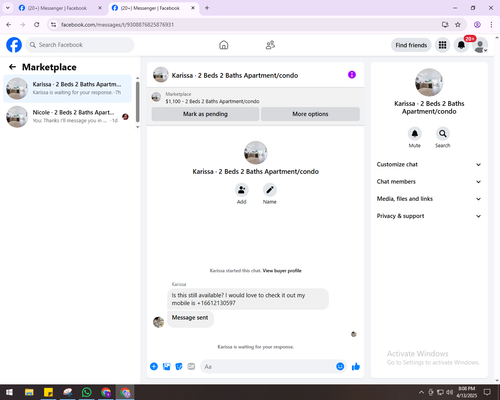500x400 pixels.
Task: Click the Search Facebook field
Action: [x=80, y=45]
